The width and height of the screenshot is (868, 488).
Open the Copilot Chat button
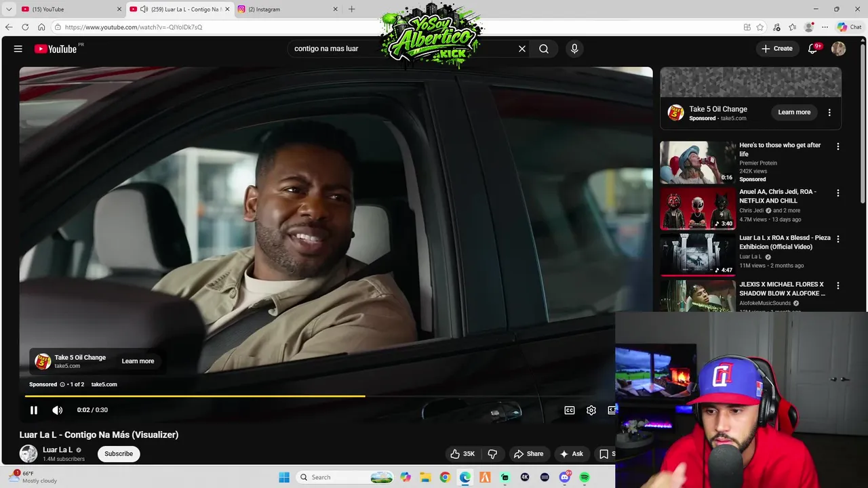tap(849, 27)
